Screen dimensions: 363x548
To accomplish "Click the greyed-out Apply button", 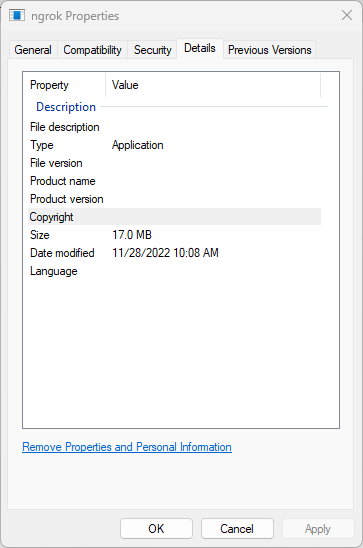I will (x=318, y=528).
